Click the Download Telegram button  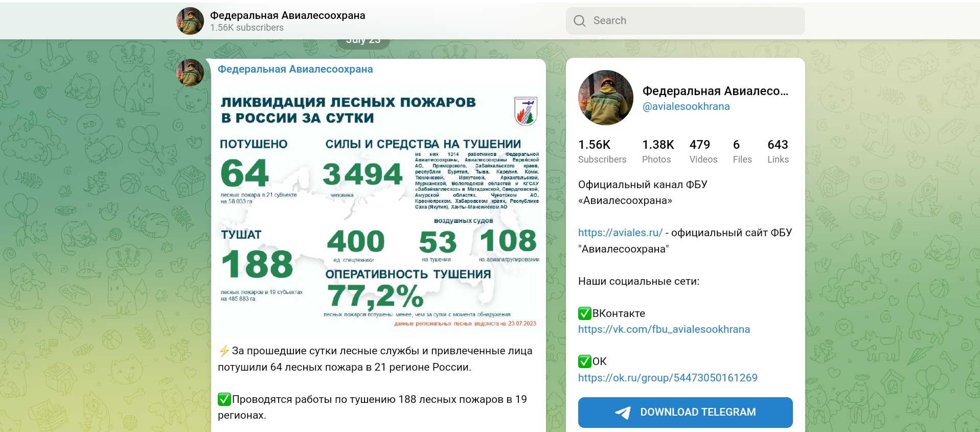(686, 412)
